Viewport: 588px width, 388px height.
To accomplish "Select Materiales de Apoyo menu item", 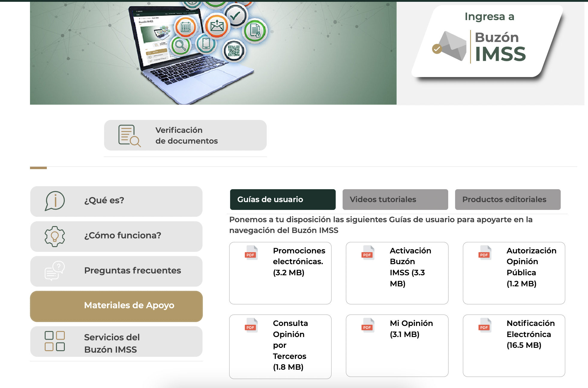I will pos(116,306).
